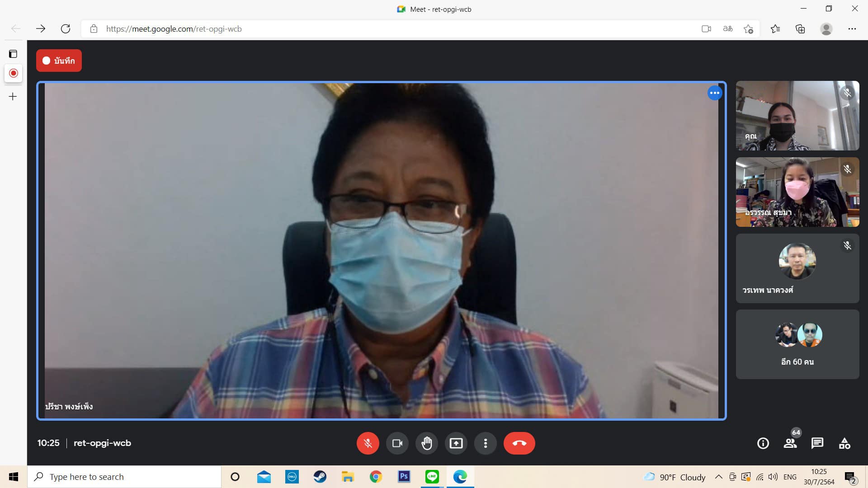Add a new tab with plus icon
The image size is (868, 488).
click(x=13, y=96)
